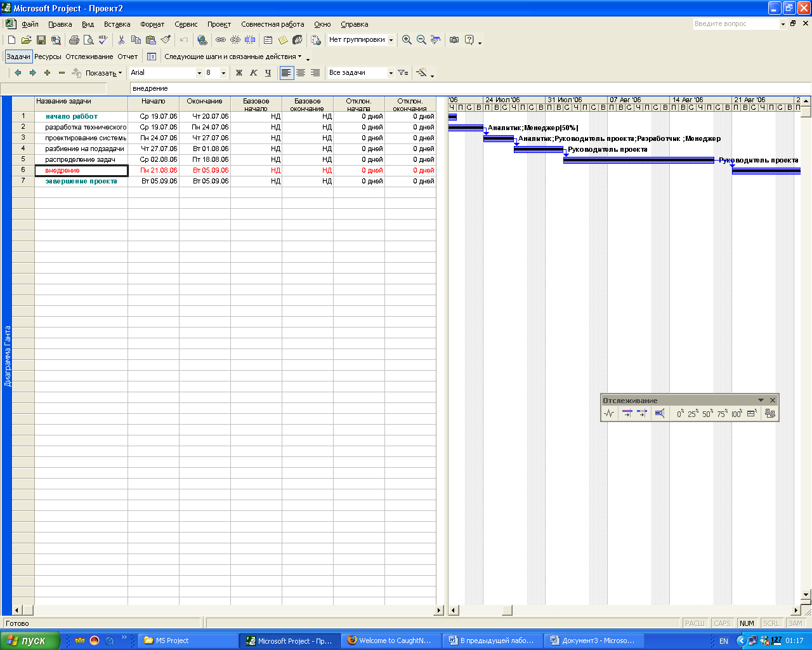Toggle center text alignment

point(301,73)
